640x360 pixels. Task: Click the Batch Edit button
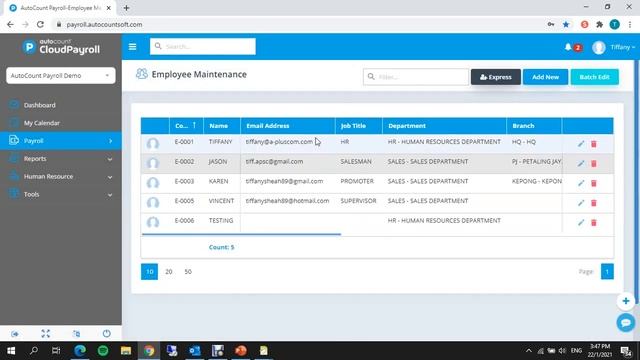pos(594,77)
